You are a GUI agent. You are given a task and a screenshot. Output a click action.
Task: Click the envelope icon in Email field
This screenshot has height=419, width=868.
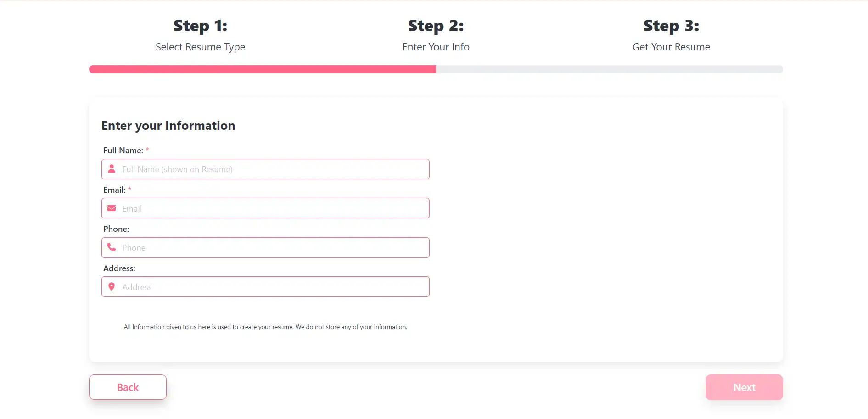[x=112, y=208]
